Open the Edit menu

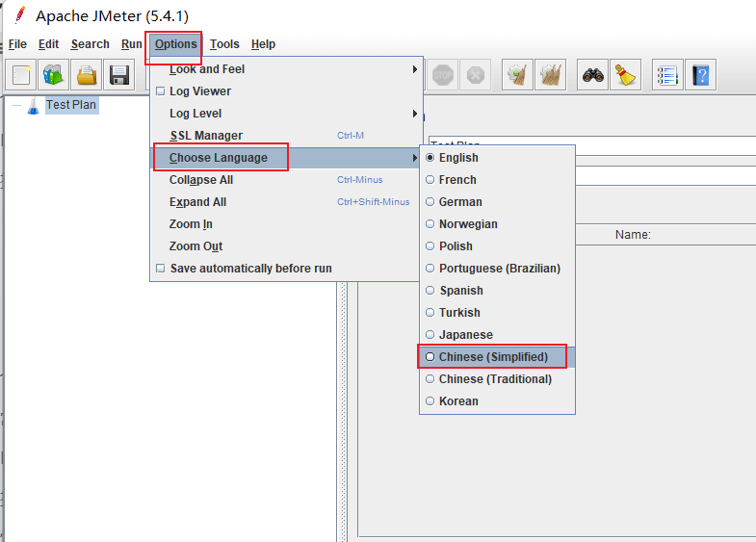48,44
